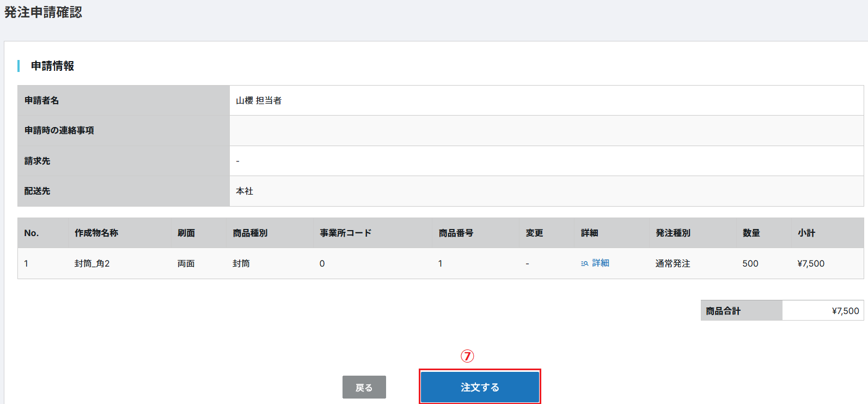Click the 事業所コード column header
Screen dimensions: 868x404
coord(346,233)
